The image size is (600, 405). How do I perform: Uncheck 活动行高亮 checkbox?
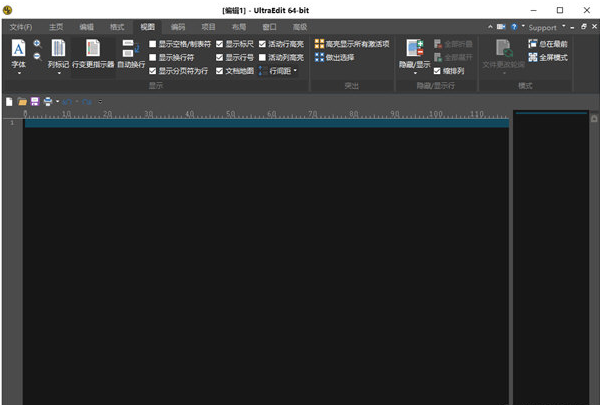pos(262,44)
